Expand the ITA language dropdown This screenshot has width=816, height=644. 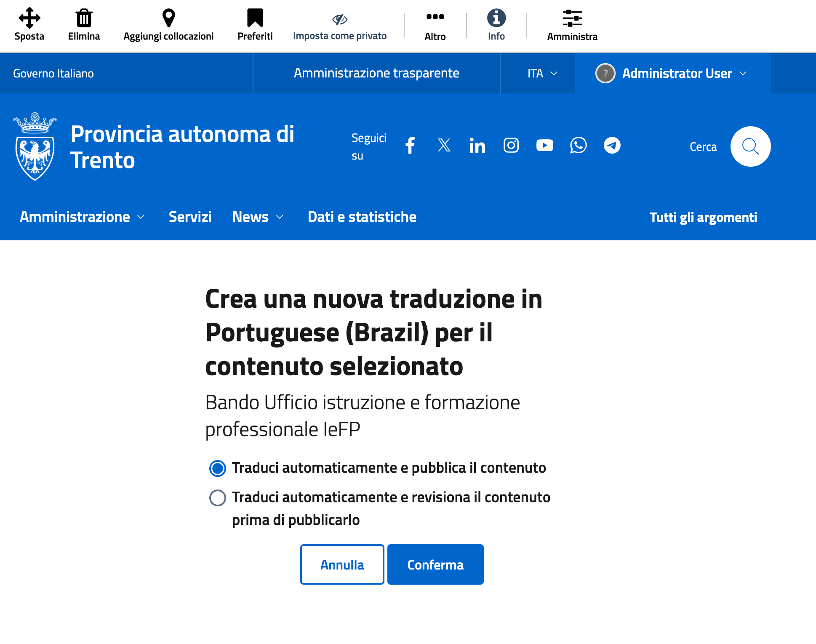542,74
